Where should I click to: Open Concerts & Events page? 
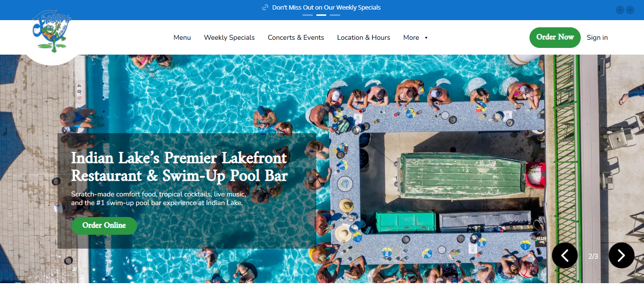pos(296,37)
